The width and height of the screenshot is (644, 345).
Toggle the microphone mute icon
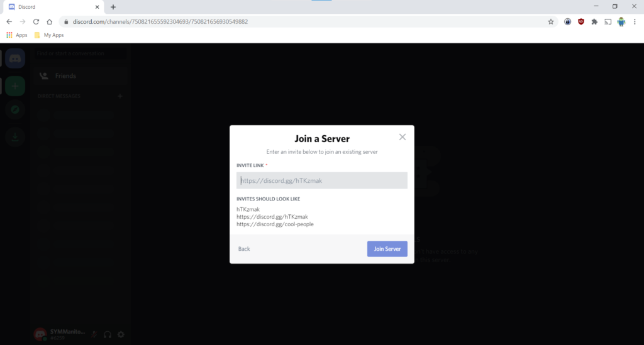(94, 334)
